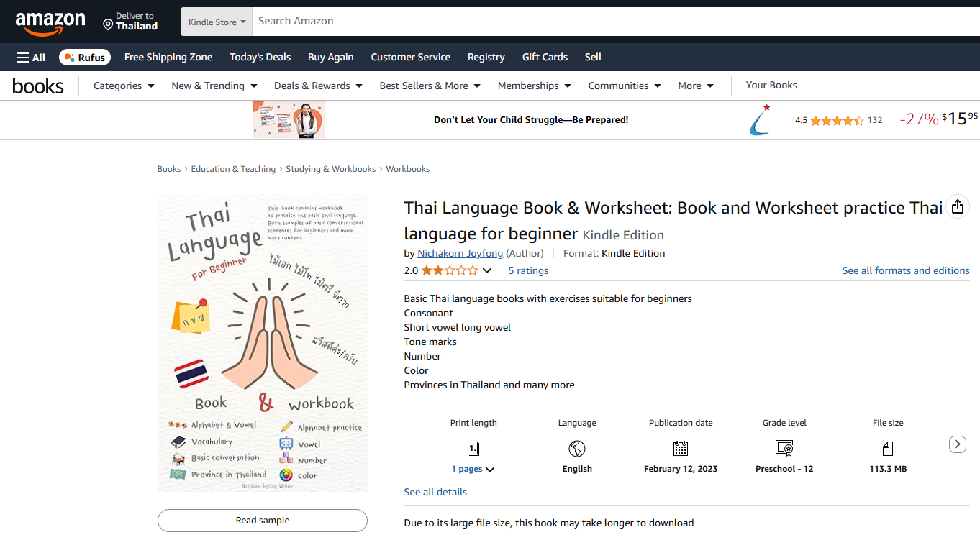980x535 pixels.
Task: Open Today's Deals in navigation bar
Action: (x=260, y=57)
